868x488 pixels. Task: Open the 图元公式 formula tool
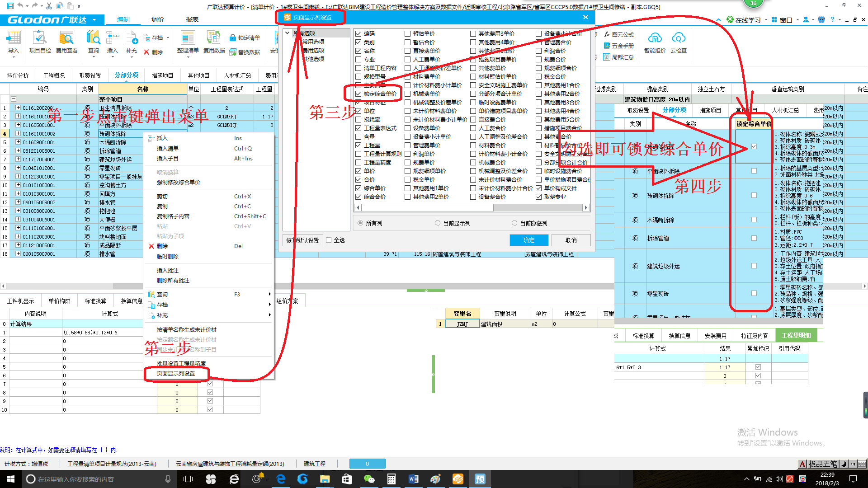tap(619, 35)
